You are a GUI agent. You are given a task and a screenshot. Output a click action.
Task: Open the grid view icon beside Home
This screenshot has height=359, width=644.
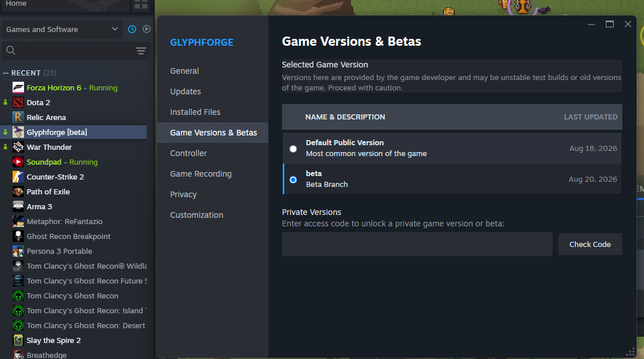[x=141, y=5]
